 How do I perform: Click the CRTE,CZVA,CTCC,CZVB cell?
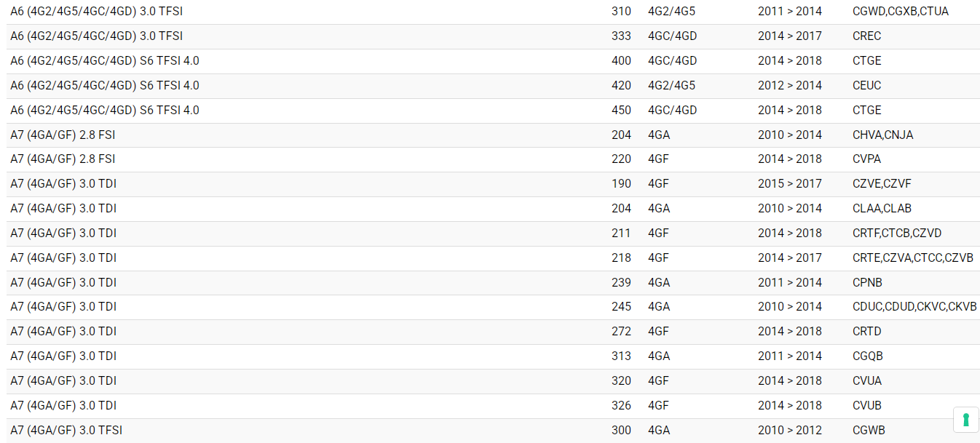point(912,258)
